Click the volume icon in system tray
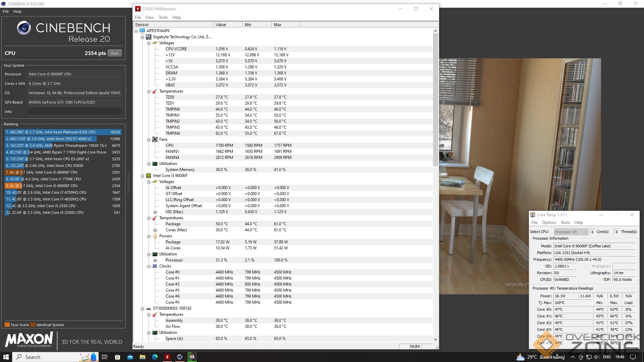 coord(596,357)
